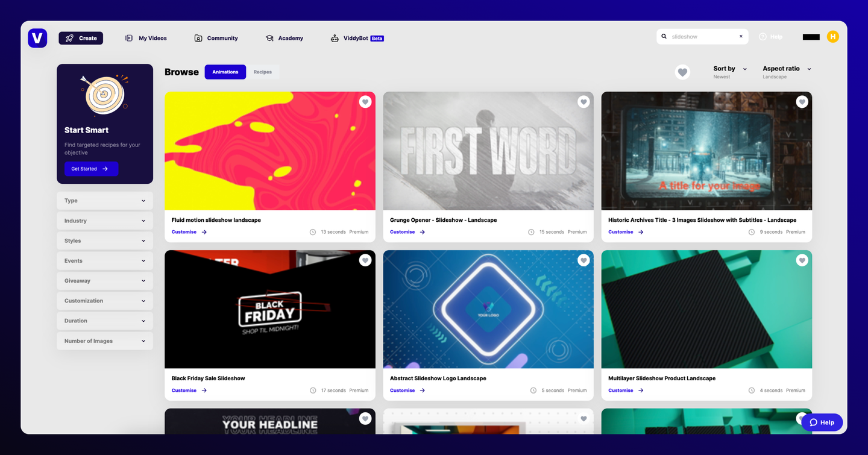Switch to the Recipes tab
The image size is (868, 455).
[x=262, y=72]
